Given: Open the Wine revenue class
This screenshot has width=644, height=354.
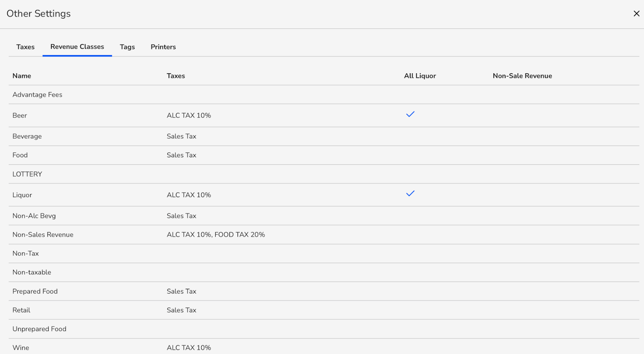Looking at the screenshot, I should click(x=21, y=348).
